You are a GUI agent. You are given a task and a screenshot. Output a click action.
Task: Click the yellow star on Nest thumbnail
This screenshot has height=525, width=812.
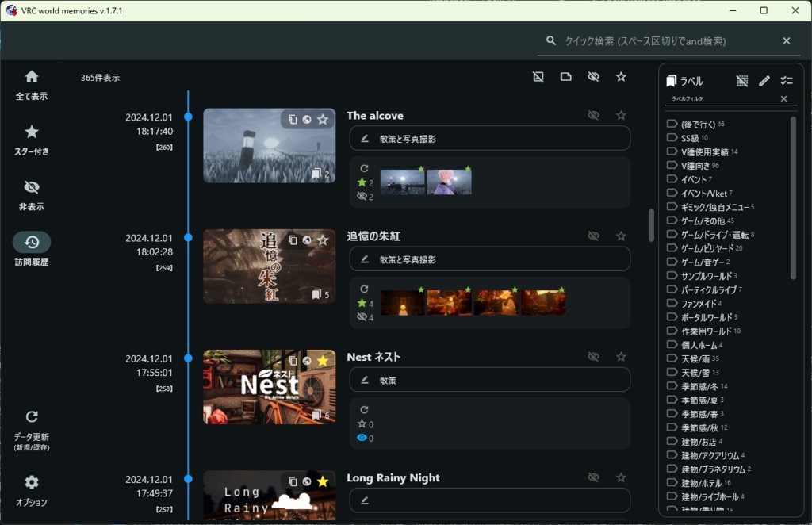[323, 361]
